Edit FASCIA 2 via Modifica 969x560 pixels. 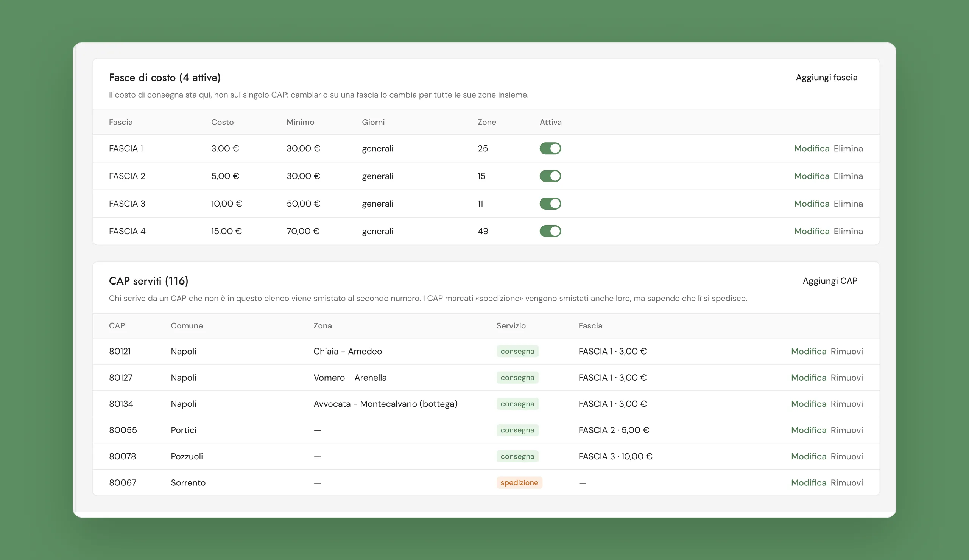point(812,176)
